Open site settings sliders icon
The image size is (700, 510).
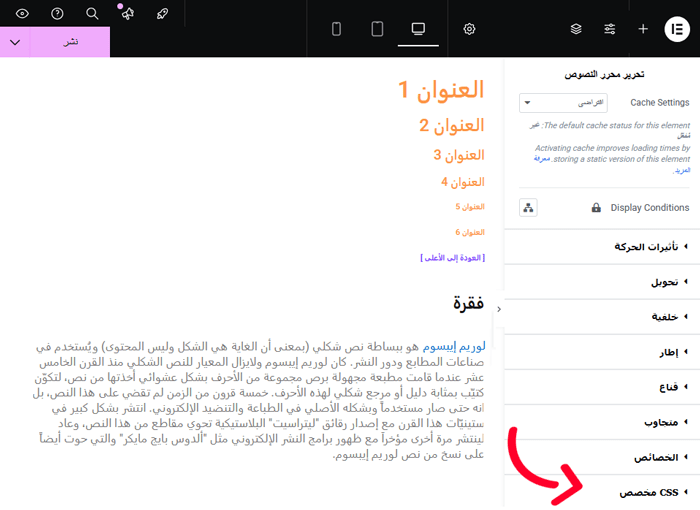609,29
